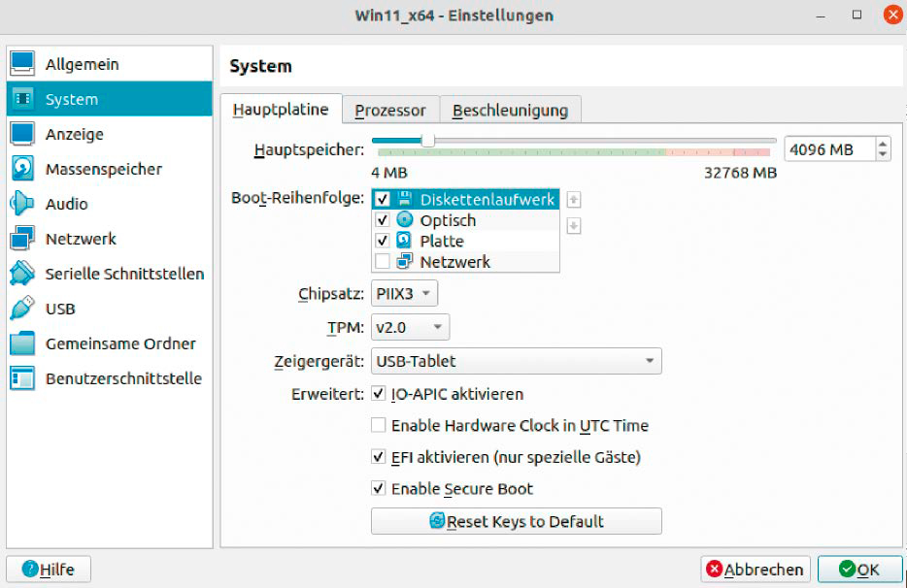Toggle EFI aktivieren checkbox
Screen dimensions: 907x588
coord(379,457)
